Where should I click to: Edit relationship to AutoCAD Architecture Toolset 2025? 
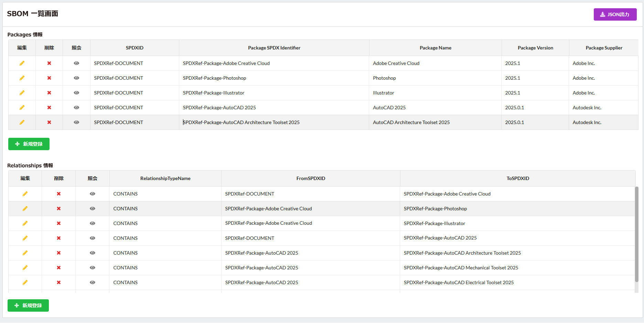click(x=25, y=253)
